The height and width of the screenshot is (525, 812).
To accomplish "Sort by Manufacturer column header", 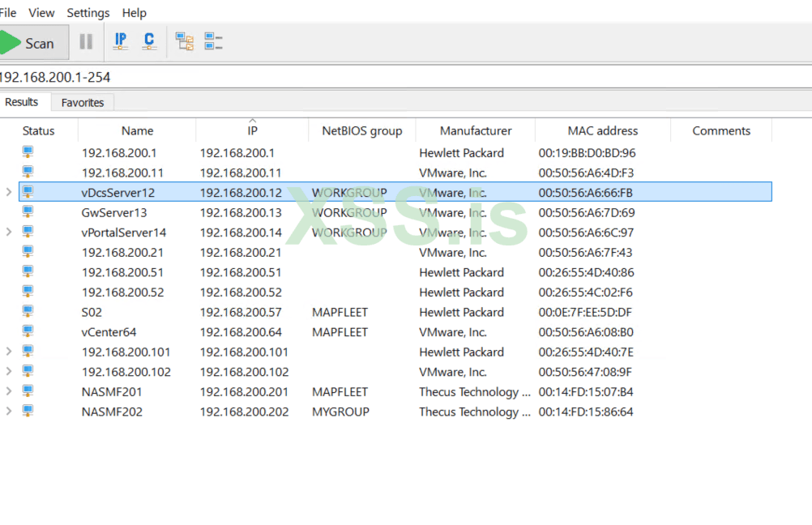I will [x=476, y=130].
